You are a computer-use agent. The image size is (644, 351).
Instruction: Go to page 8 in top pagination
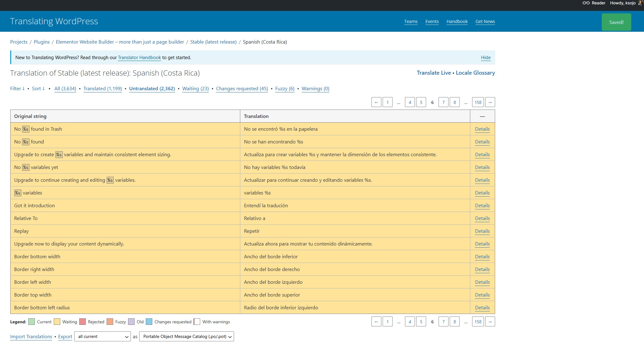point(454,102)
